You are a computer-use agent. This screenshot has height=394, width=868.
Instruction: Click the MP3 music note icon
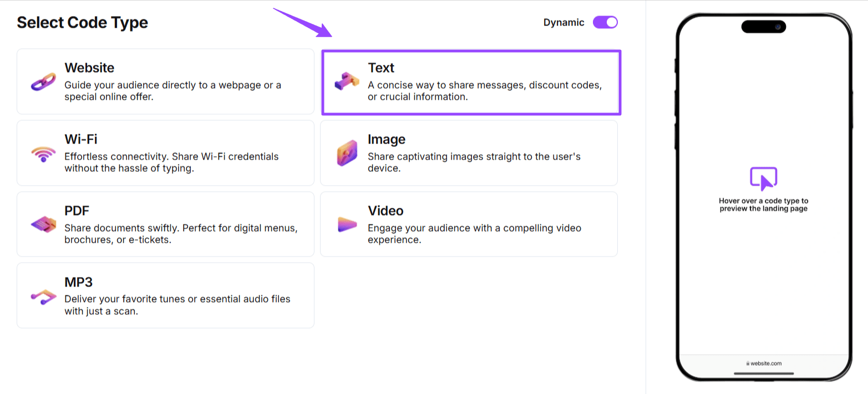pyautogui.click(x=43, y=296)
